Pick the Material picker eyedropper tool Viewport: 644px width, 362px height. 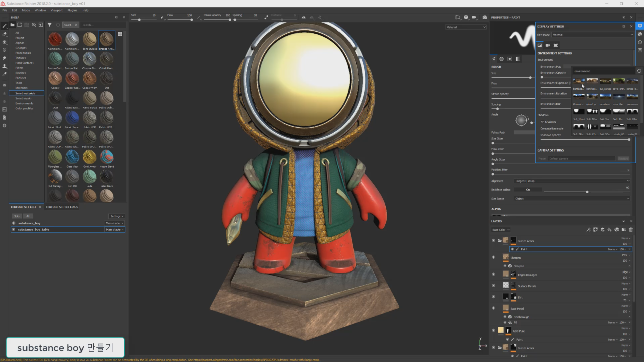coord(4,74)
